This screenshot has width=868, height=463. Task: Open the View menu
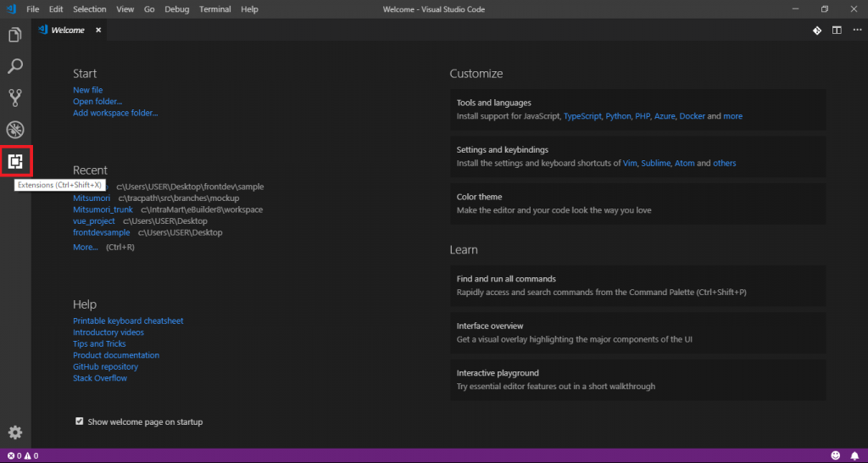[125, 9]
